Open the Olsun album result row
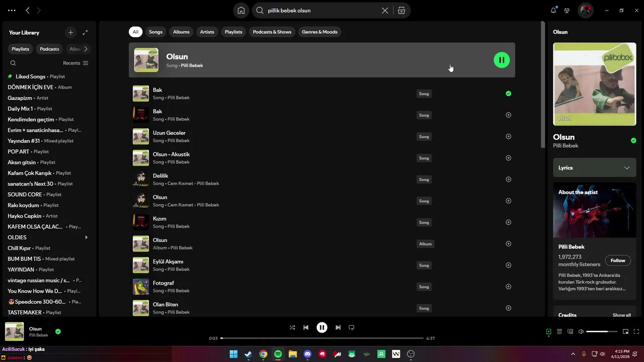The image size is (644, 362). point(322,244)
